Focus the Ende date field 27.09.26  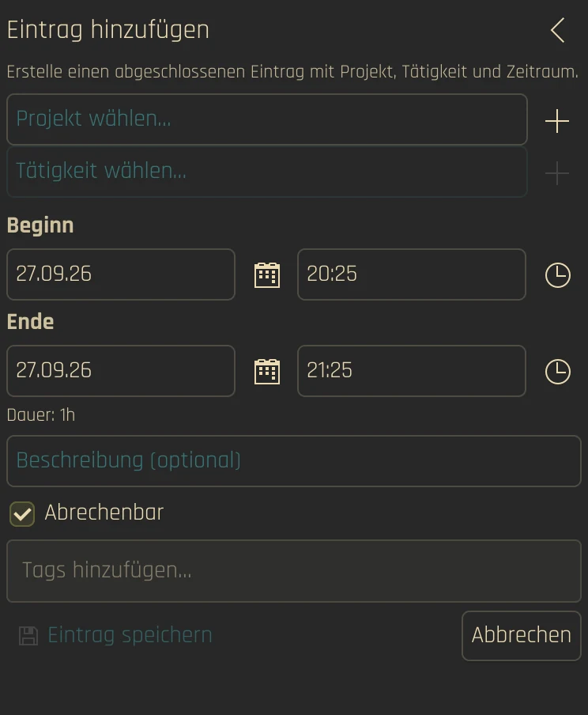[x=121, y=371]
